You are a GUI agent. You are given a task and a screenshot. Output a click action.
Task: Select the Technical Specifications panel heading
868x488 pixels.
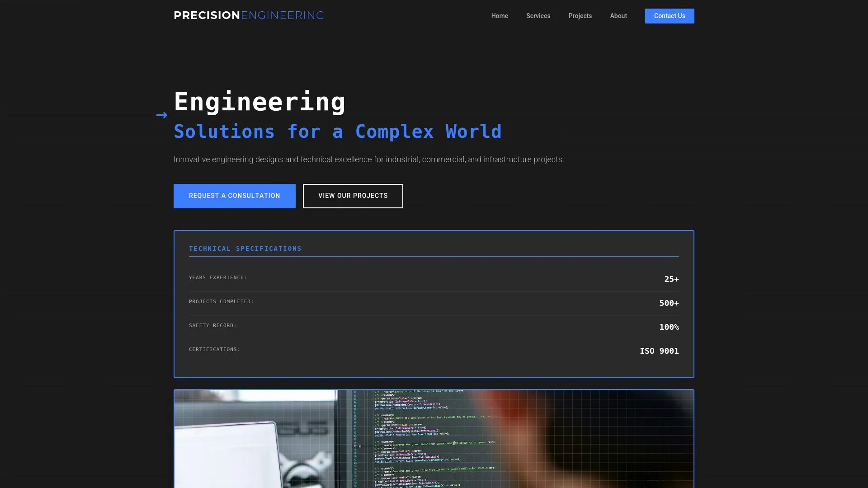[x=245, y=249]
